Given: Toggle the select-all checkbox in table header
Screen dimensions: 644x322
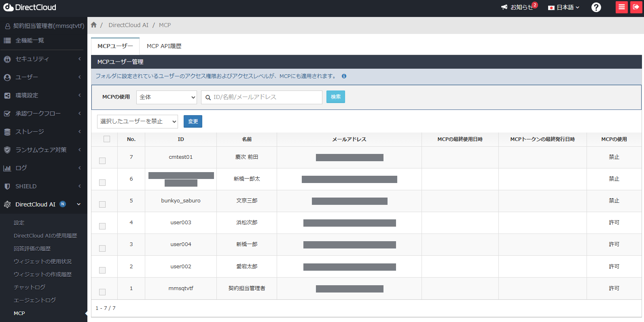Looking at the screenshot, I should coord(107,139).
